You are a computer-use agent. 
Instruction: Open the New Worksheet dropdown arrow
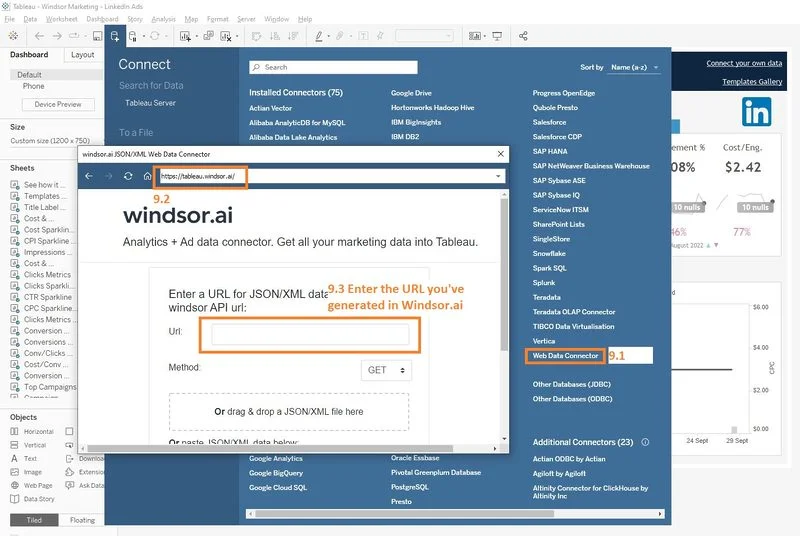tap(196, 36)
